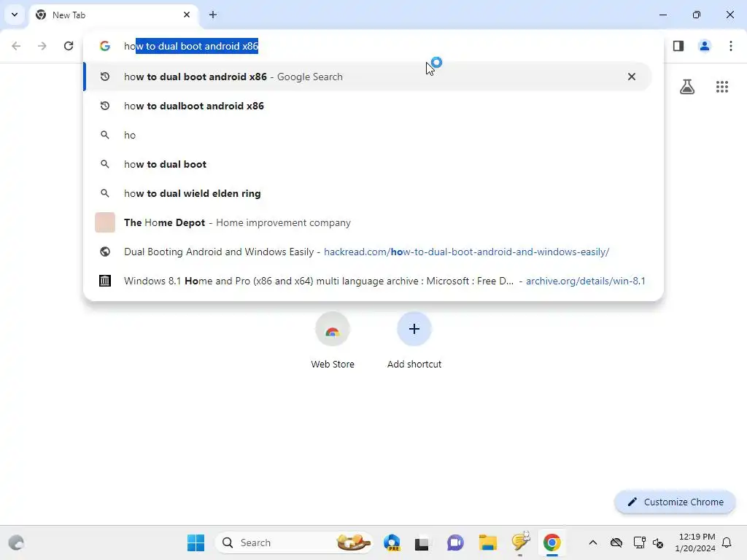Select 'how to dual boot android x86' Google Search suggestion

click(x=367, y=77)
